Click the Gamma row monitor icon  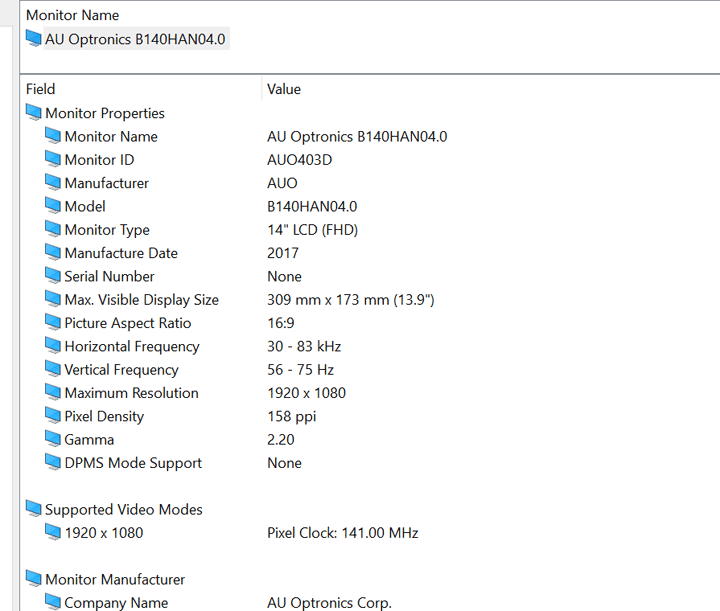click(x=53, y=439)
